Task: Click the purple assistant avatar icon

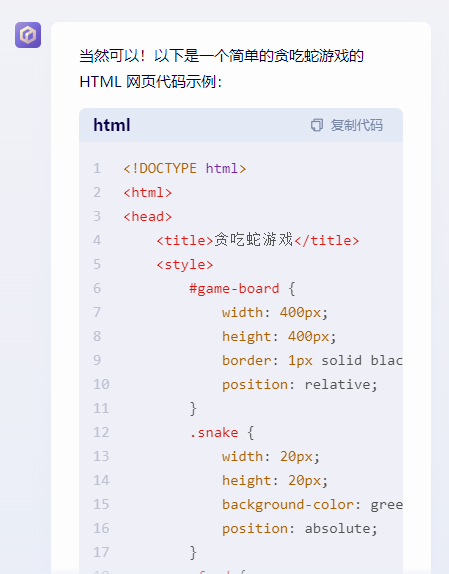Action: coord(28,35)
